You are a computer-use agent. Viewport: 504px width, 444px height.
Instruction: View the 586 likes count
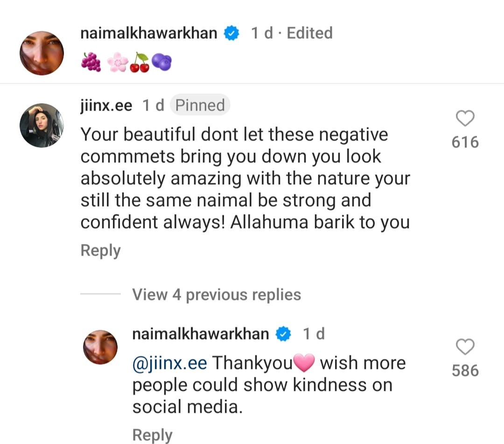coord(465,370)
